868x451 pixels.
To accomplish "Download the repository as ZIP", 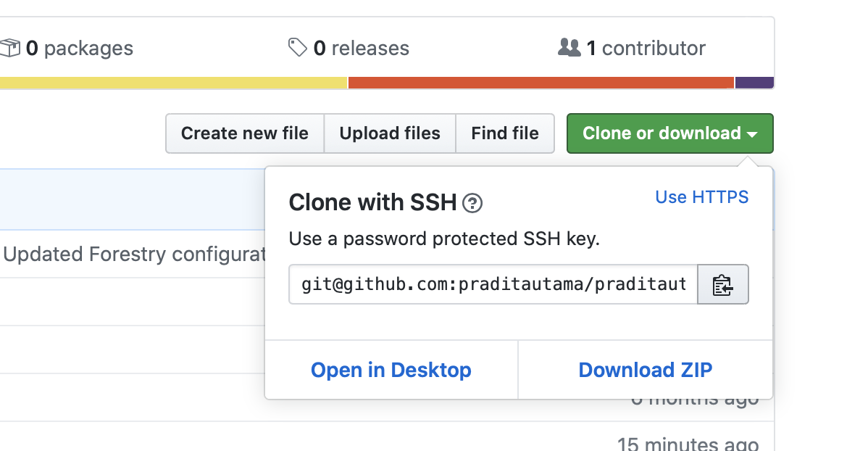I will tap(646, 370).
